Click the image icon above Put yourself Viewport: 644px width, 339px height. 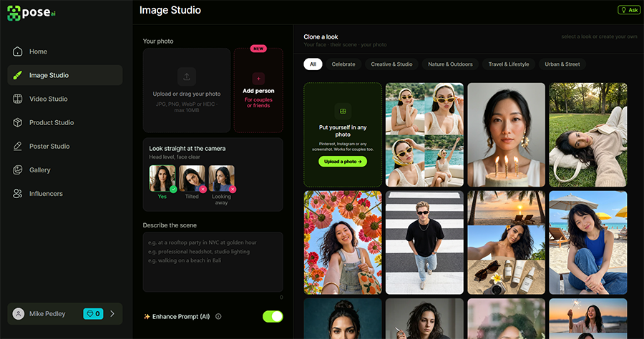[343, 112]
